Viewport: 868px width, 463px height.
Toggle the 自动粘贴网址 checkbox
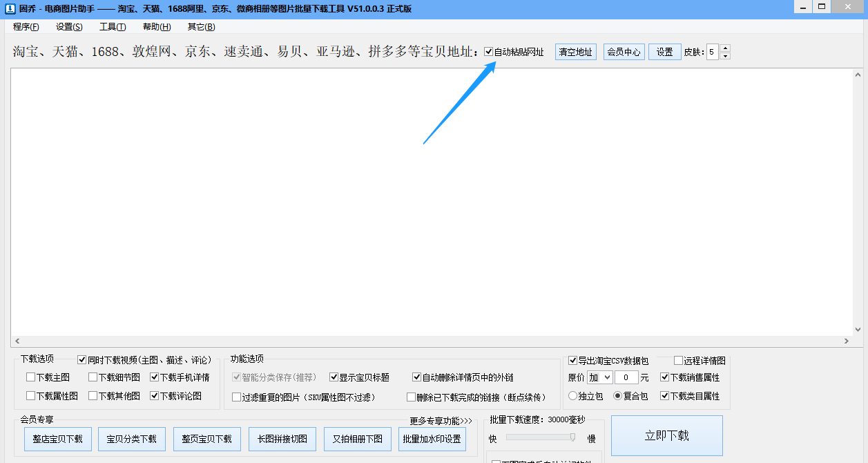489,52
